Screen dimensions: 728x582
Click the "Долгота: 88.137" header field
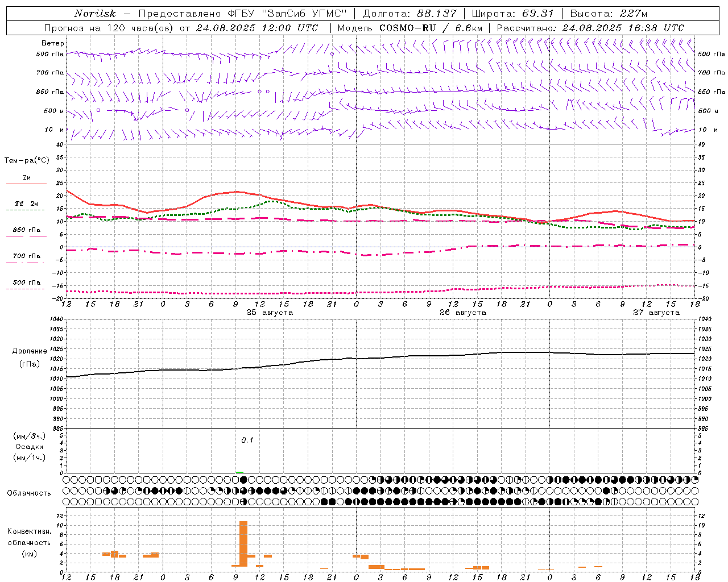pyautogui.click(x=409, y=14)
